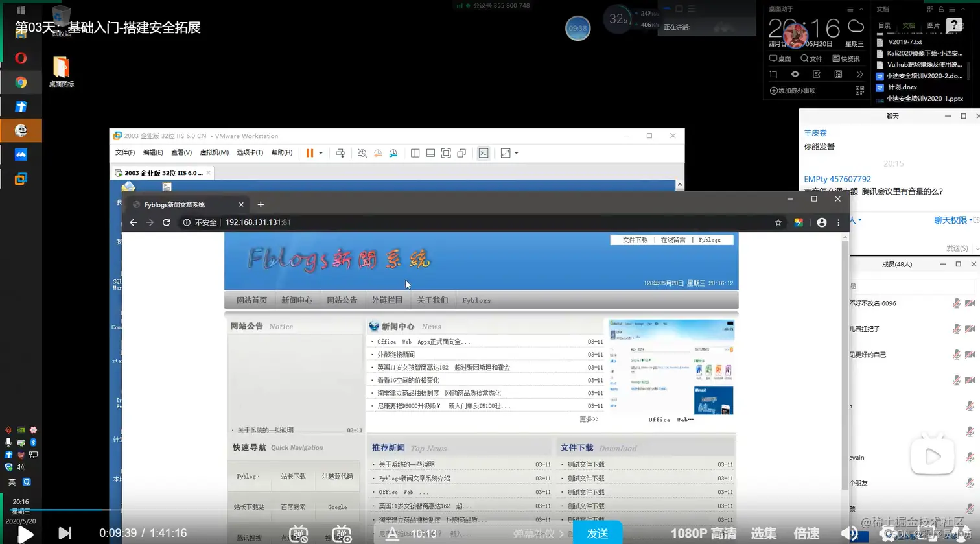Click 添加待办事项 add to-do
The image size is (980, 544).
coord(792,91)
